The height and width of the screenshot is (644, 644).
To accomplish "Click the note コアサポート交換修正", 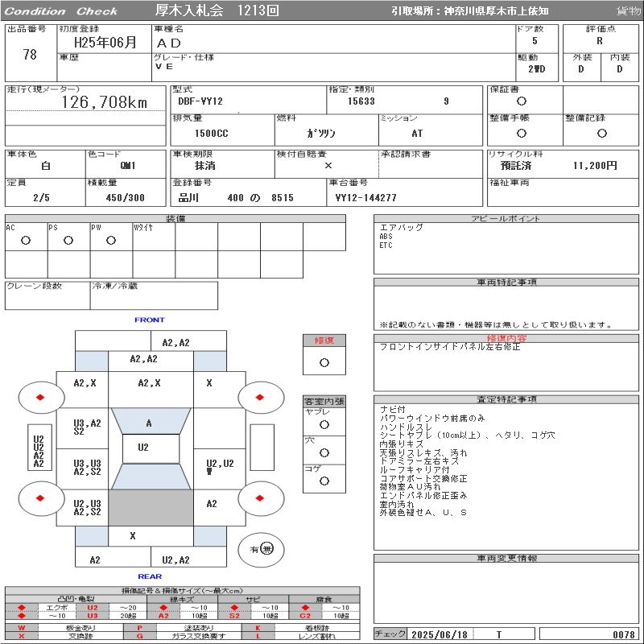I will pyautogui.click(x=423, y=478).
